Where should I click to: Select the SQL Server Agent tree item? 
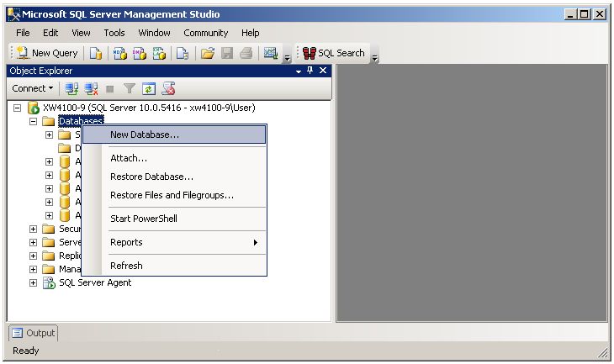click(95, 282)
